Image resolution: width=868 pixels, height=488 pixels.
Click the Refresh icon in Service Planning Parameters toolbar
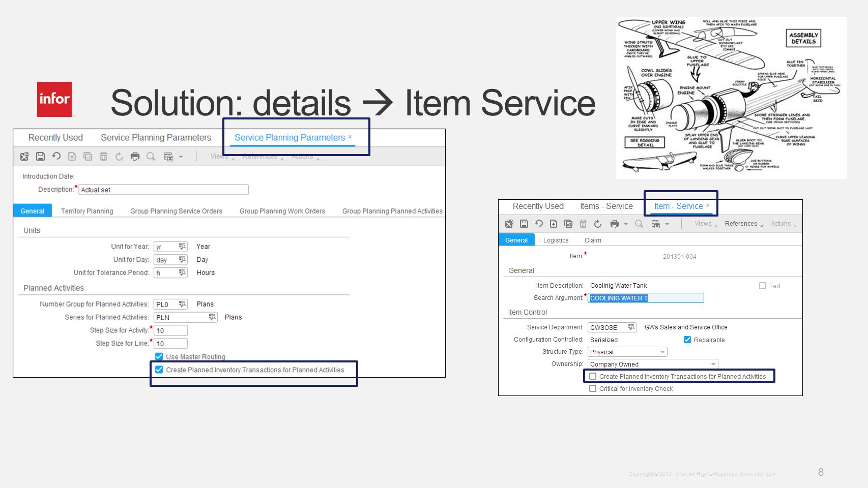coord(119,157)
